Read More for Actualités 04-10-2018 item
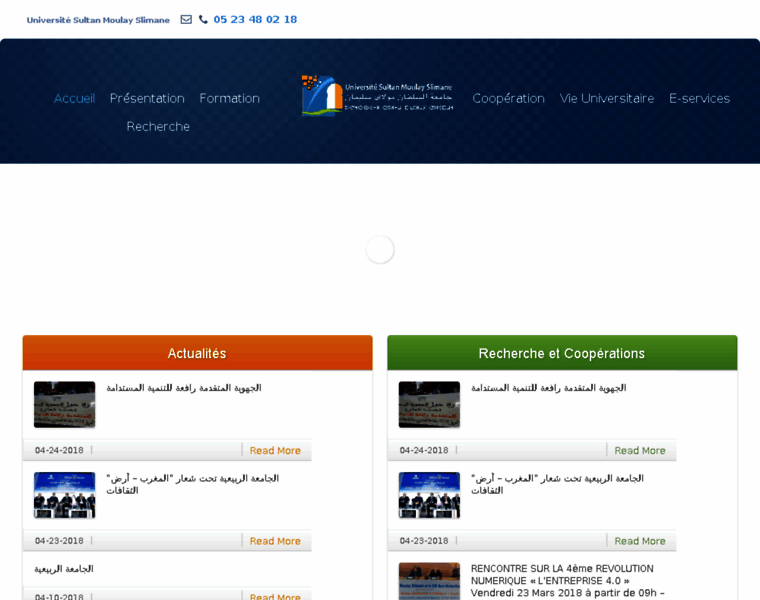Viewport: 760px width, 600px height. point(275,596)
